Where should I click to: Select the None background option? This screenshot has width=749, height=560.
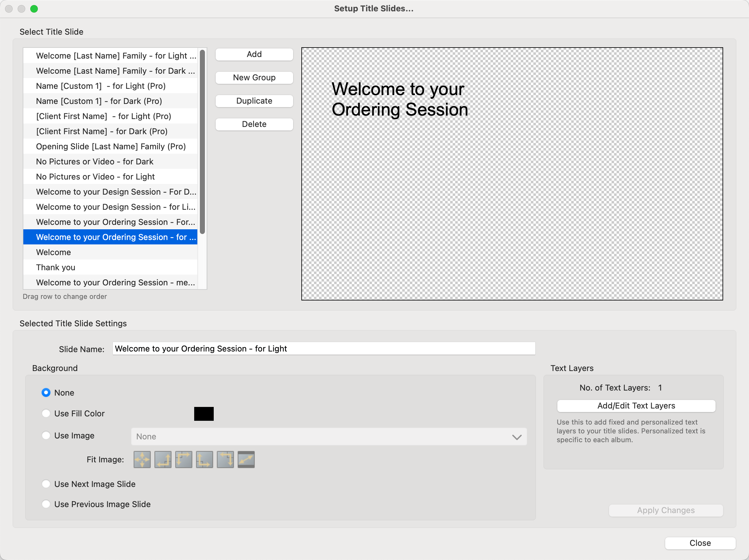[46, 392]
